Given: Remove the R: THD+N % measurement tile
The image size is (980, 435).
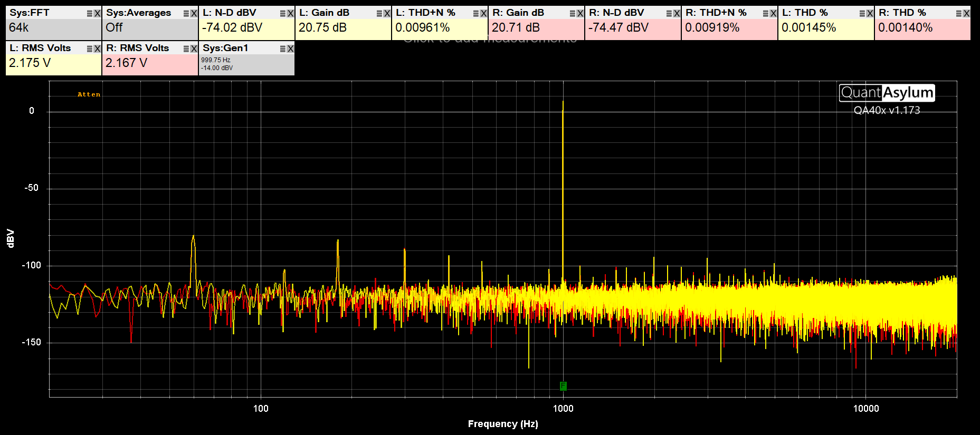Looking at the screenshot, I should pos(773,13).
